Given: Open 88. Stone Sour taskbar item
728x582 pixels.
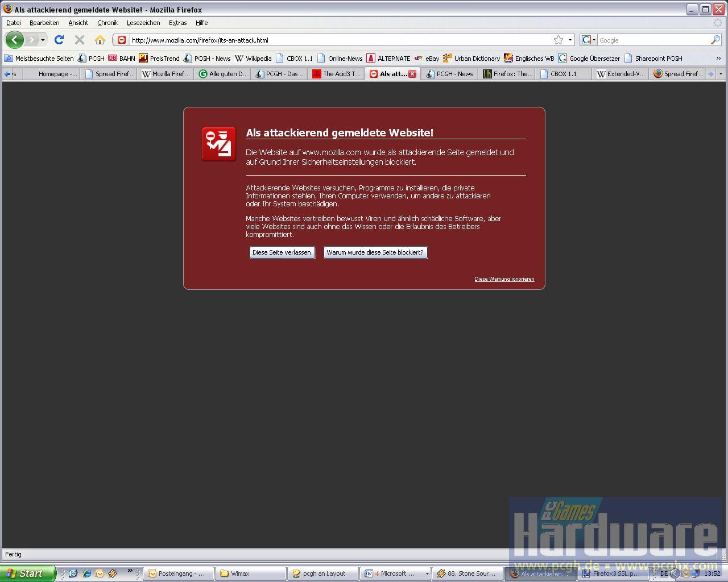Looking at the screenshot, I should pyautogui.click(x=468, y=573).
